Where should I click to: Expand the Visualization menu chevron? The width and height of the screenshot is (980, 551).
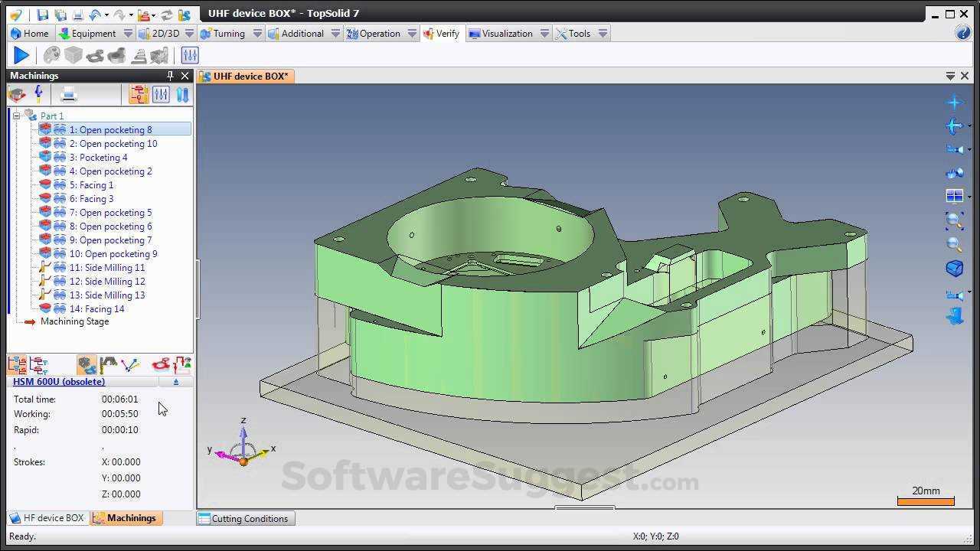pos(544,33)
